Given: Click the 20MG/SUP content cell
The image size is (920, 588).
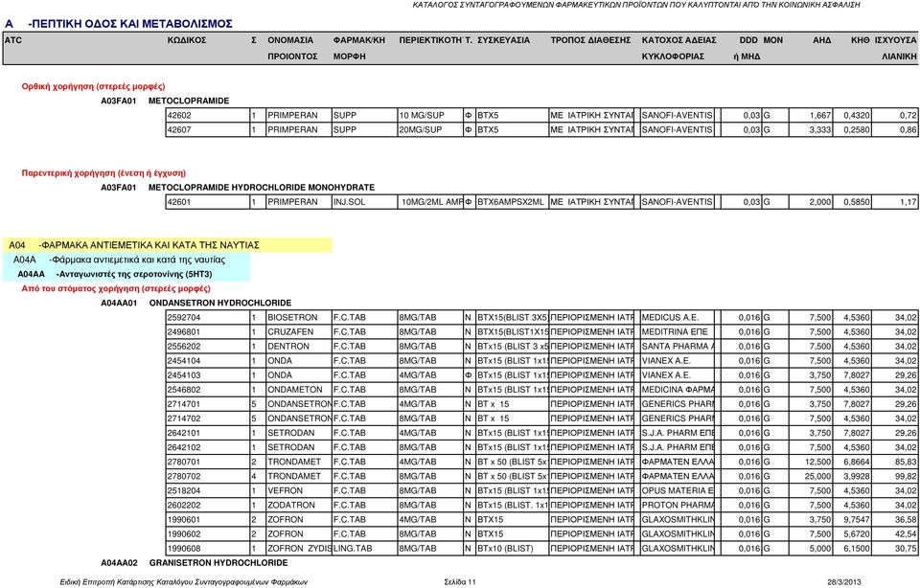Looking at the screenshot, I should (x=430, y=129).
